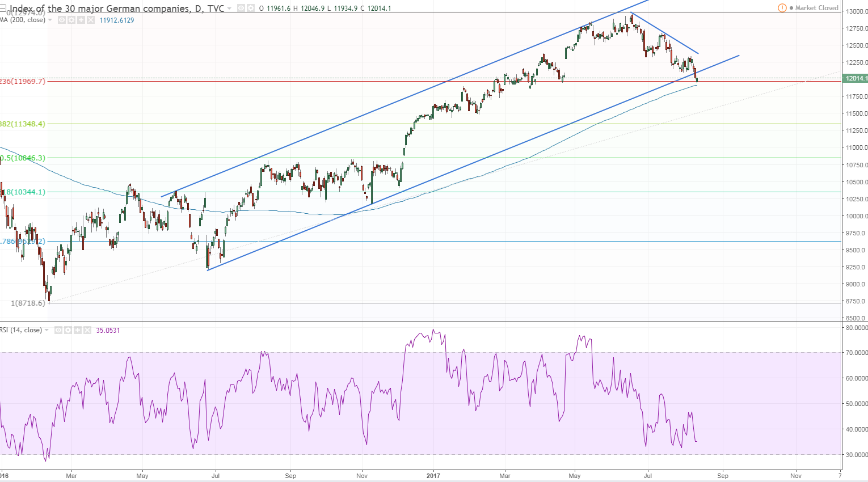868x482 pixels.
Task: Click the Market Closed status label
Action: click(x=816, y=8)
